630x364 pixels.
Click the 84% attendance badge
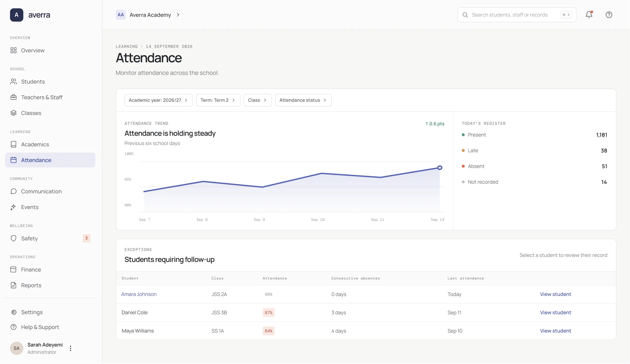[269, 331]
